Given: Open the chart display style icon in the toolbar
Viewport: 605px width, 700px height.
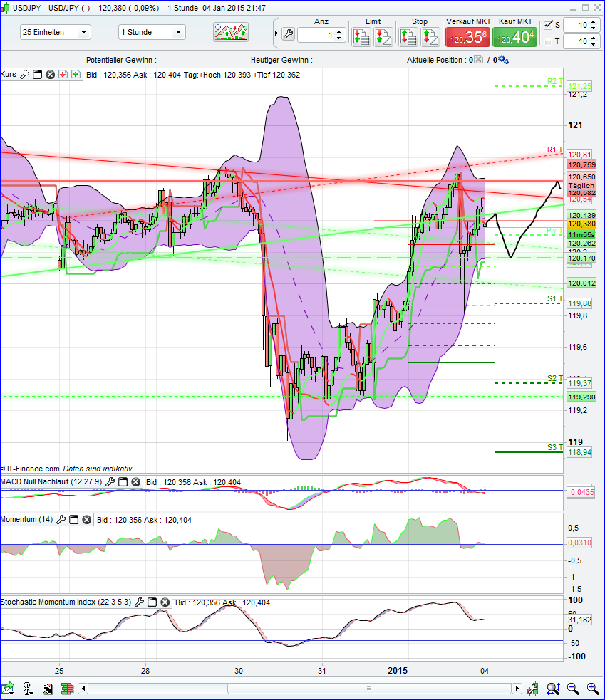Looking at the screenshot, I should (230, 32).
